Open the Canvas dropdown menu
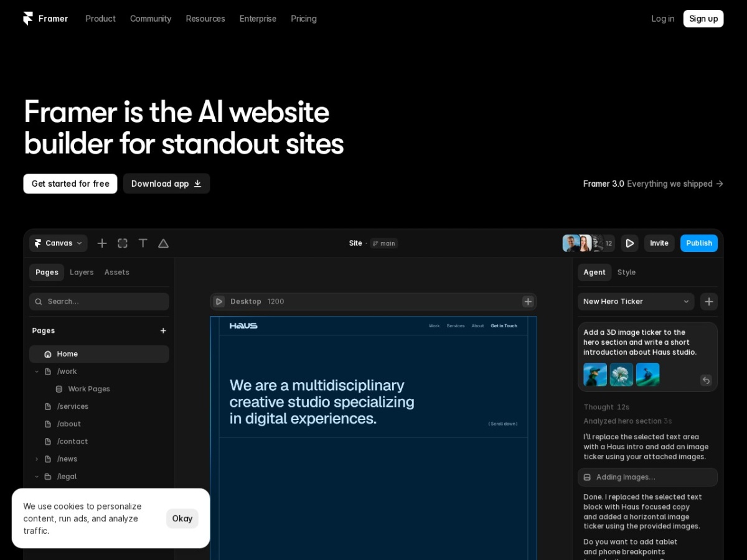This screenshot has height=560, width=747. pyautogui.click(x=59, y=243)
